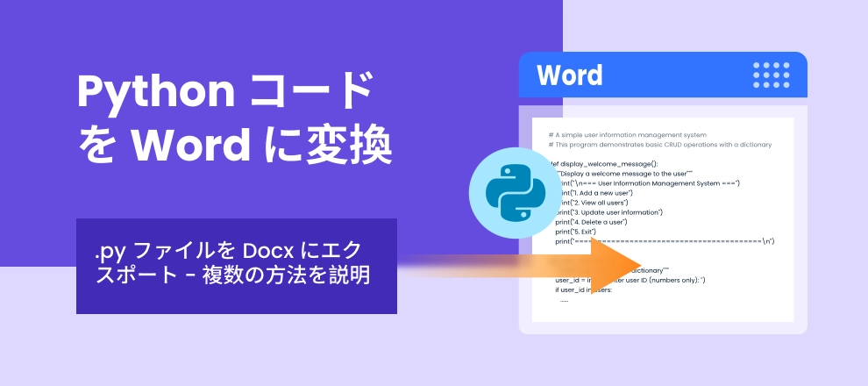Viewport: 868px width, 386px height.
Task: Click the '1. Add a new user' line
Action: click(x=594, y=193)
